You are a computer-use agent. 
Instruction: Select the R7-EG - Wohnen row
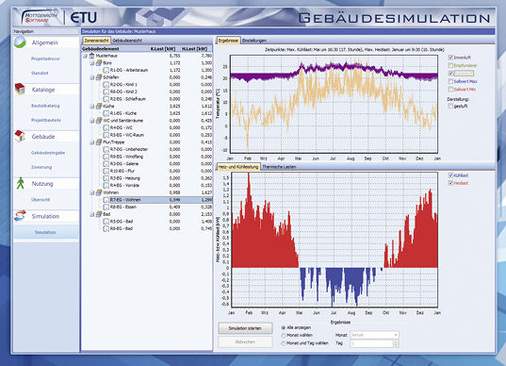pos(147,200)
